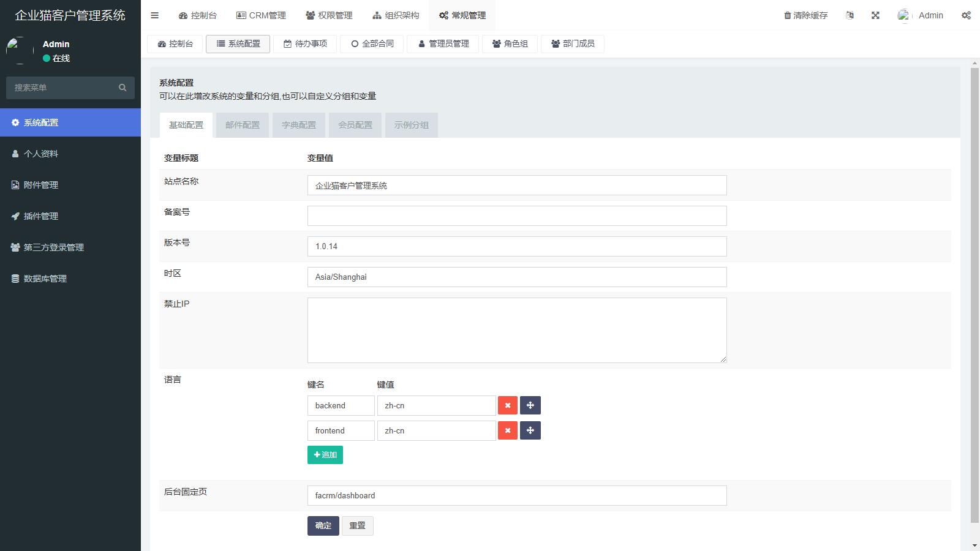Delete the frontend language row
980x551 pixels.
pyautogui.click(x=507, y=430)
